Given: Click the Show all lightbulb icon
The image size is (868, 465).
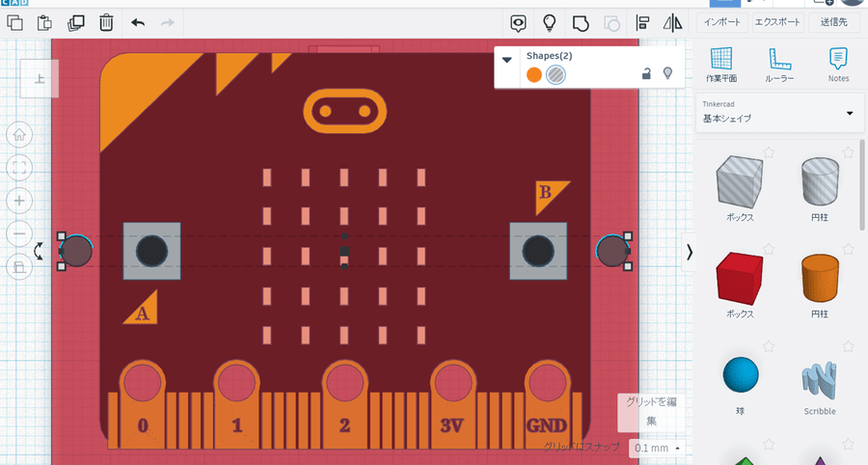Looking at the screenshot, I should click(x=549, y=23).
